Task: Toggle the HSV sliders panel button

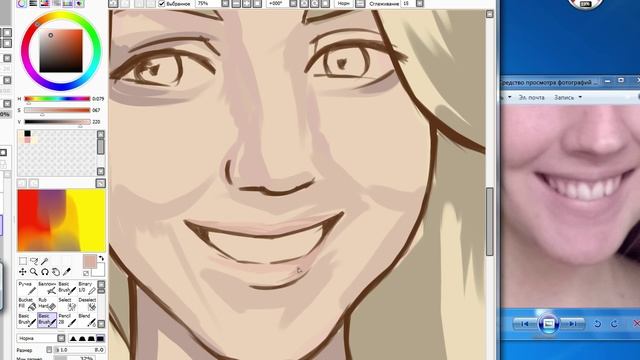Action: click(x=44, y=3)
